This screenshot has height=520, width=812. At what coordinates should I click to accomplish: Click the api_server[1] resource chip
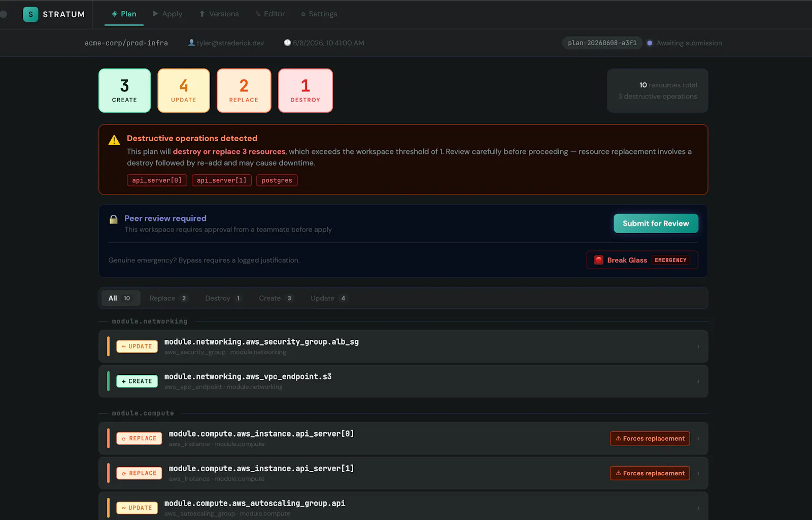point(221,180)
